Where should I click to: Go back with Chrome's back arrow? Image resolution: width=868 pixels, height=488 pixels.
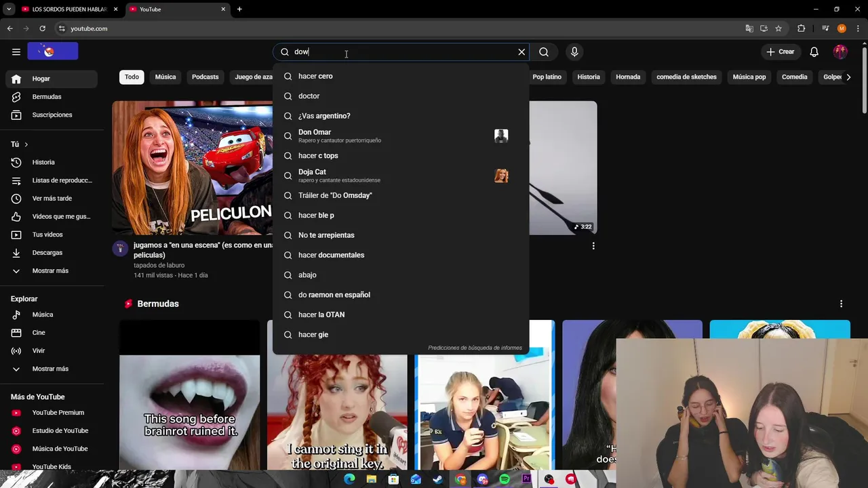click(x=9, y=28)
